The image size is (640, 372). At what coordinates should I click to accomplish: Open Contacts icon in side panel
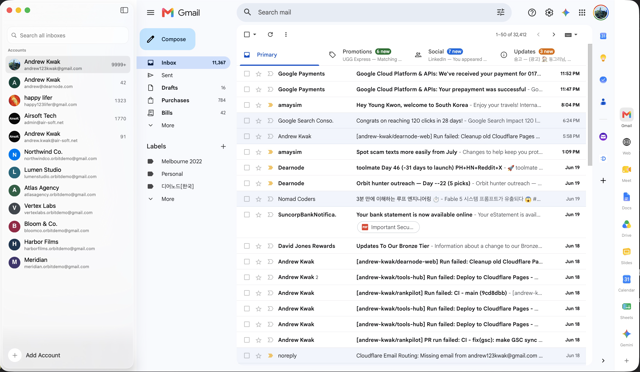(x=603, y=101)
